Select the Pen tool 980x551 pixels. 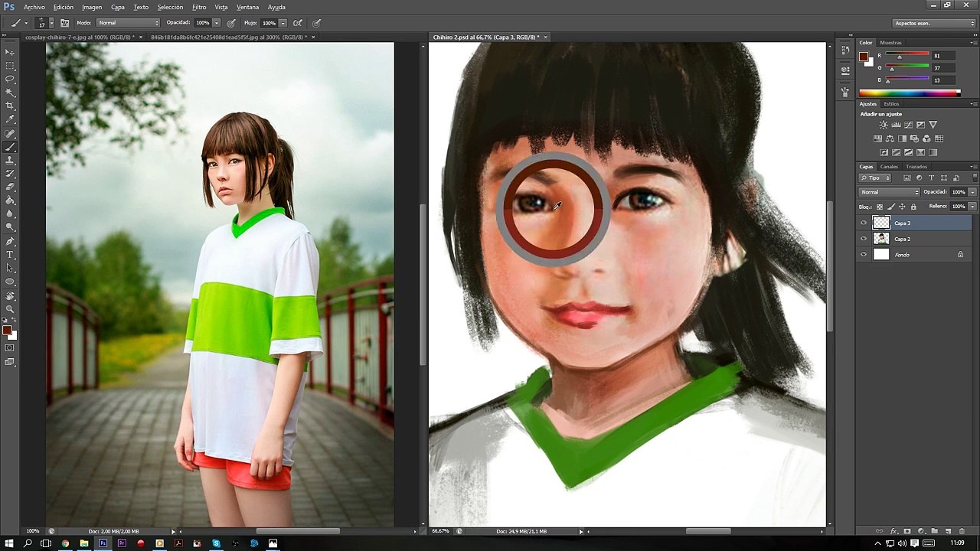[10, 241]
